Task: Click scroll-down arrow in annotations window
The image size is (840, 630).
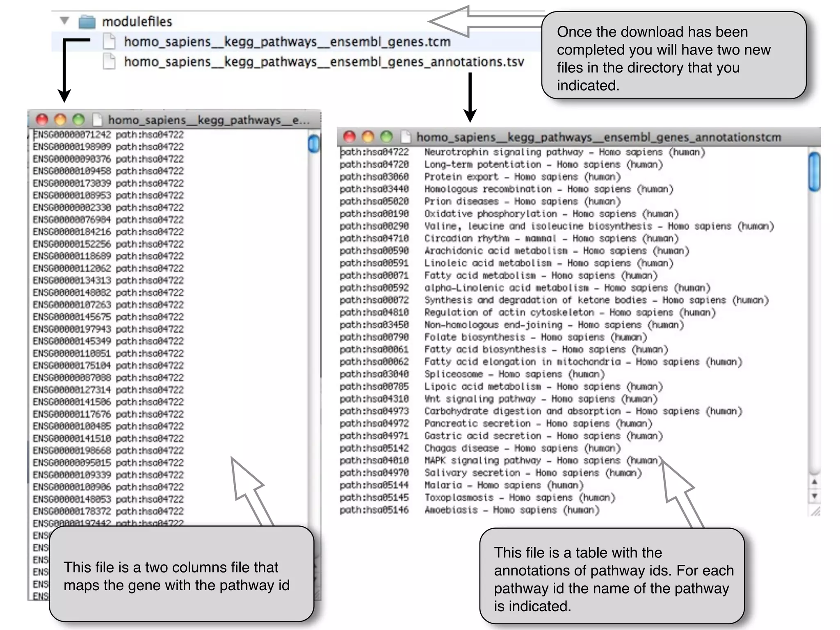Action: pos(815,496)
